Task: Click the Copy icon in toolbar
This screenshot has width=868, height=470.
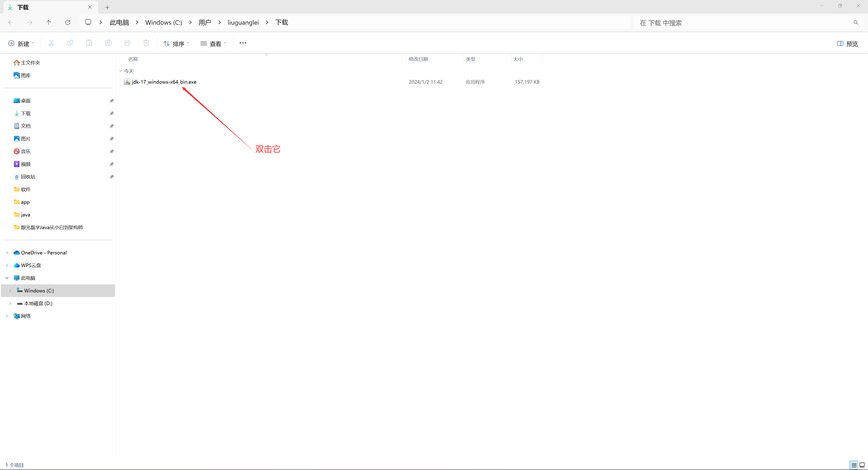Action: tap(70, 43)
